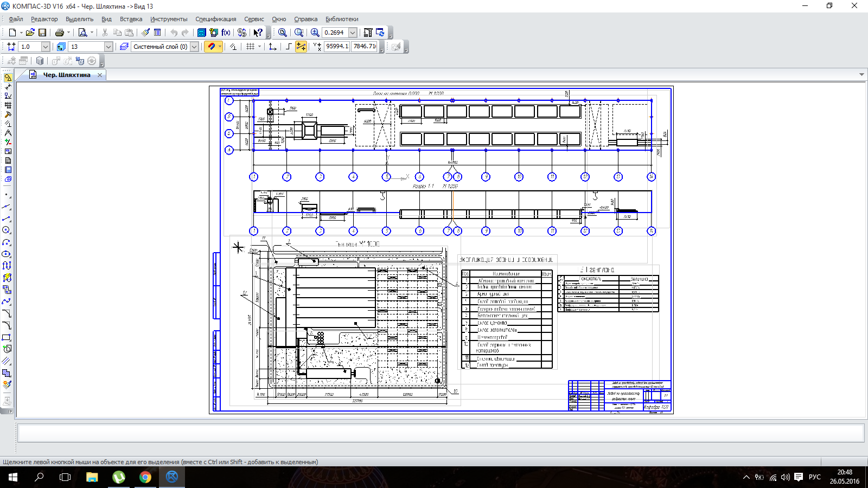Create a new document with the New icon
Viewport: 868px width, 488px height.
pyautogui.click(x=12, y=33)
